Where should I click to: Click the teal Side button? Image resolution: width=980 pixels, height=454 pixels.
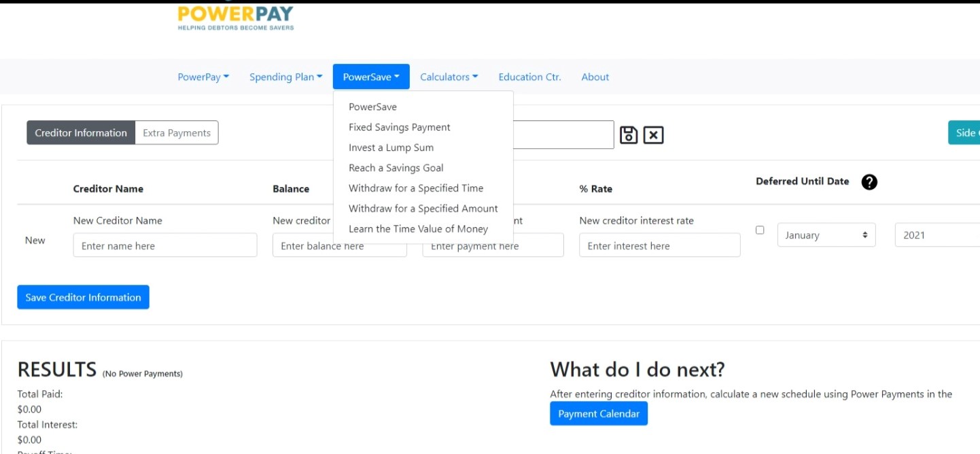click(964, 133)
